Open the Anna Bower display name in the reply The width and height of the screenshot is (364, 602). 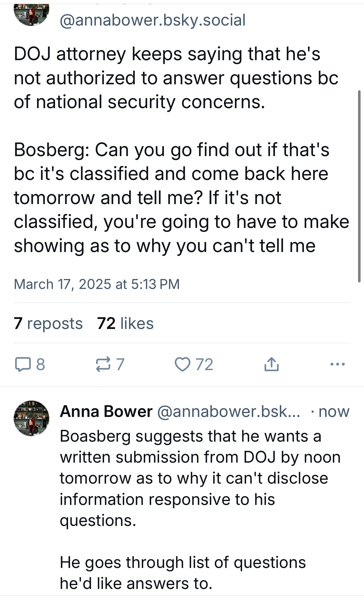point(106,411)
